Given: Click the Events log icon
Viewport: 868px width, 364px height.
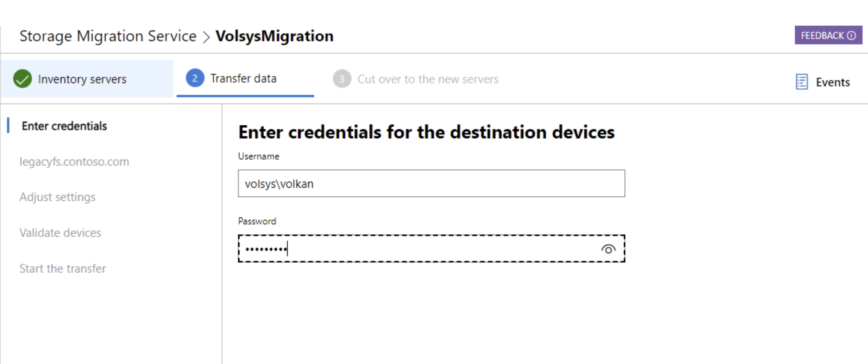Looking at the screenshot, I should 801,82.
